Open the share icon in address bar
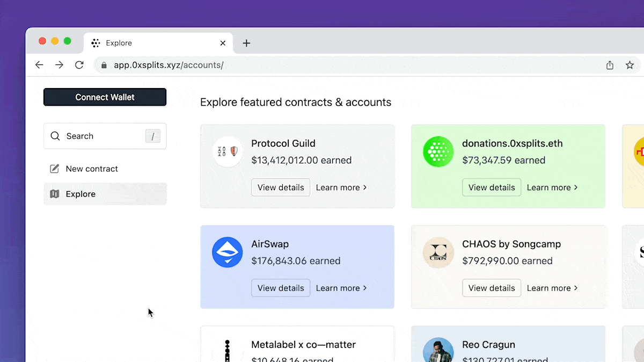Image resolution: width=644 pixels, height=362 pixels. (x=610, y=65)
